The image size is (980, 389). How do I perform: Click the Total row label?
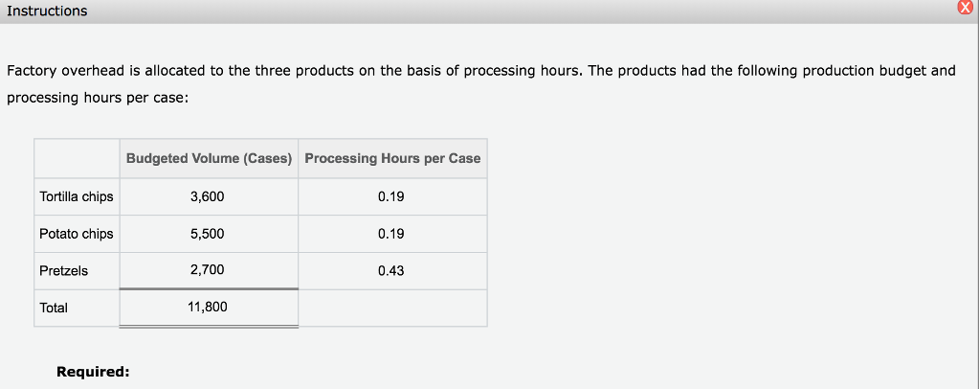54,308
